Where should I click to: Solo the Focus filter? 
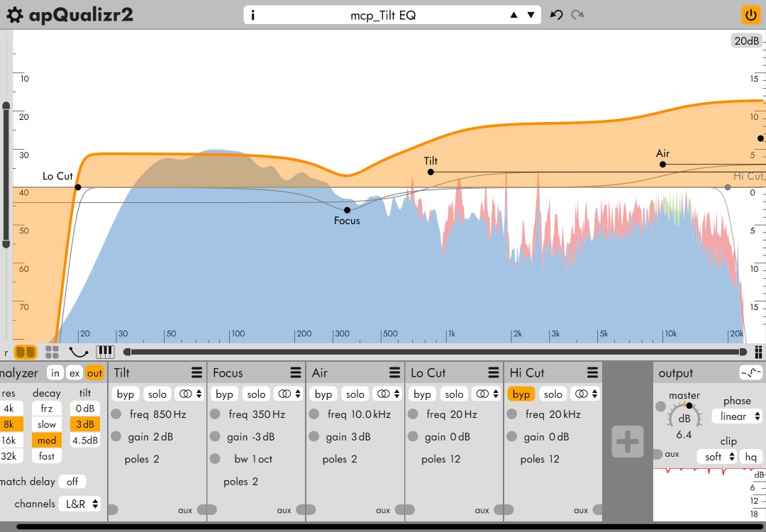click(x=256, y=394)
